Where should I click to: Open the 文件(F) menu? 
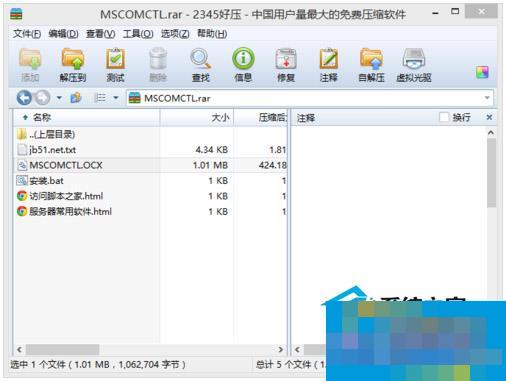coord(27,34)
